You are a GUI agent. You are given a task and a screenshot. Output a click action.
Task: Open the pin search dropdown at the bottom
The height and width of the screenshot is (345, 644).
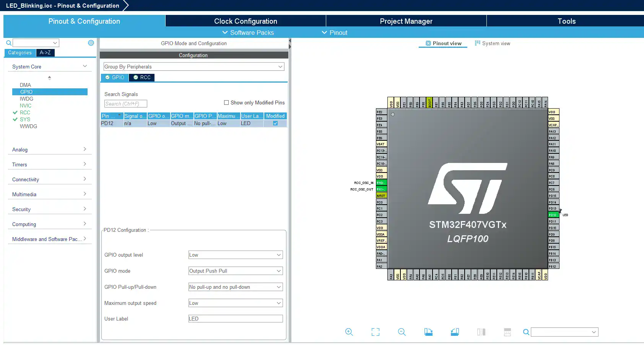pyautogui.click(x=594, y=332)
